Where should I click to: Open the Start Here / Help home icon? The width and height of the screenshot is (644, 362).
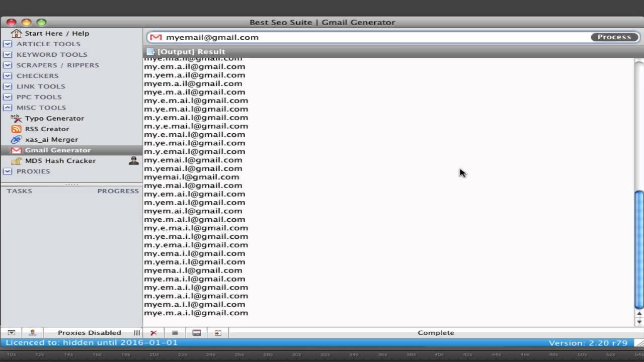point(17,33)
